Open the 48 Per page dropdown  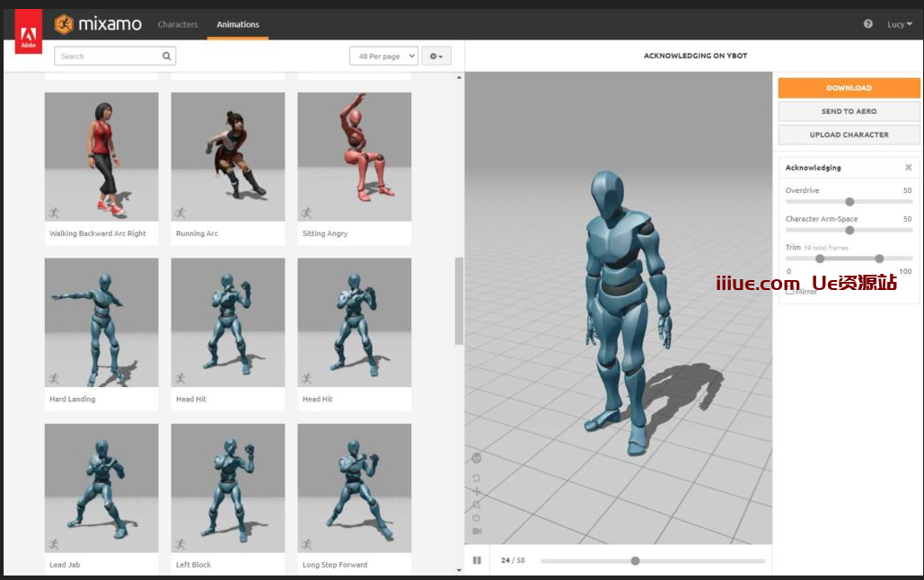pos(383,56)
